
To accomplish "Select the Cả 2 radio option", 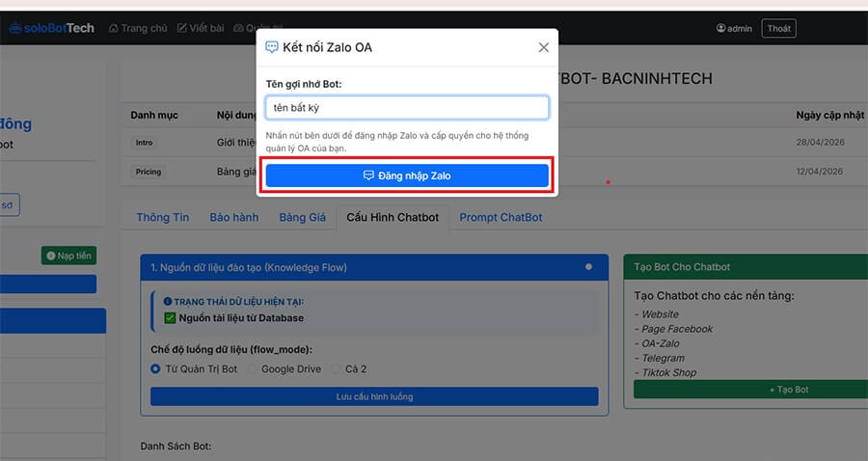I will (x=336, y=368).
